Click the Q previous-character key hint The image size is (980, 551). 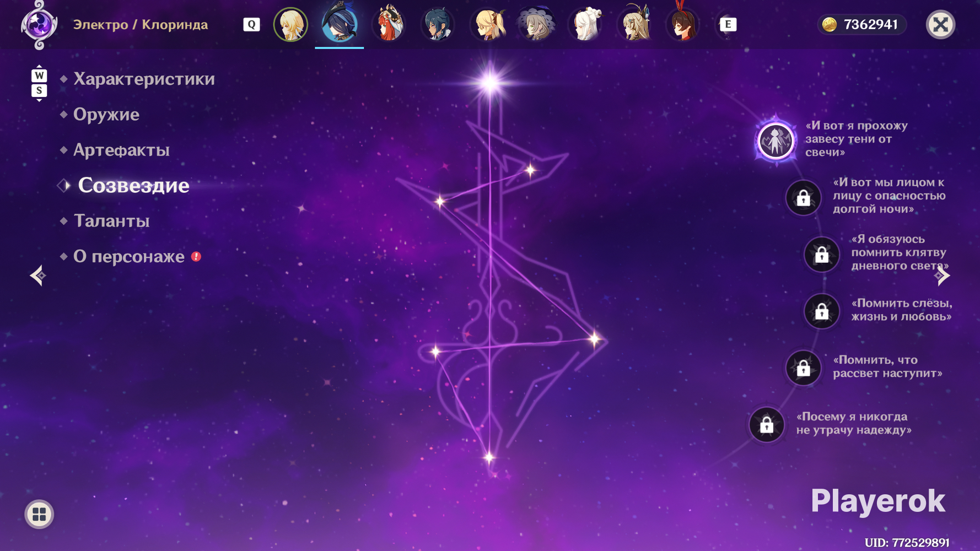[251, 25]
